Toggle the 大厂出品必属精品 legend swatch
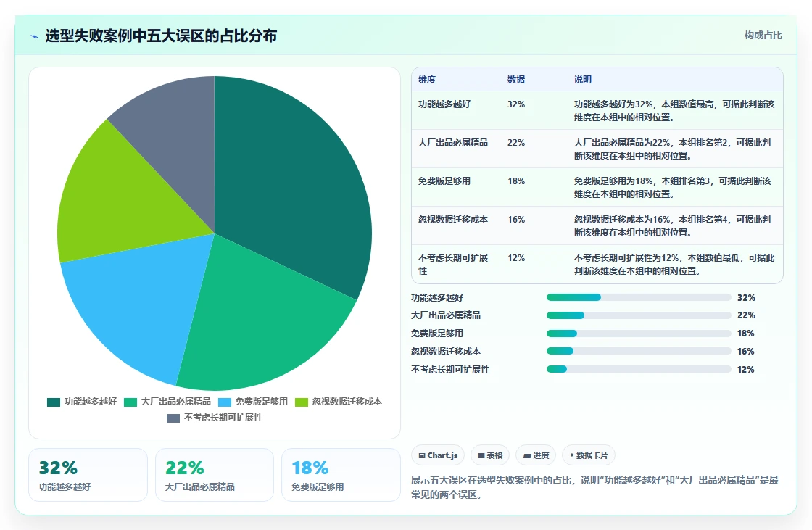 (x=130, y=402)
